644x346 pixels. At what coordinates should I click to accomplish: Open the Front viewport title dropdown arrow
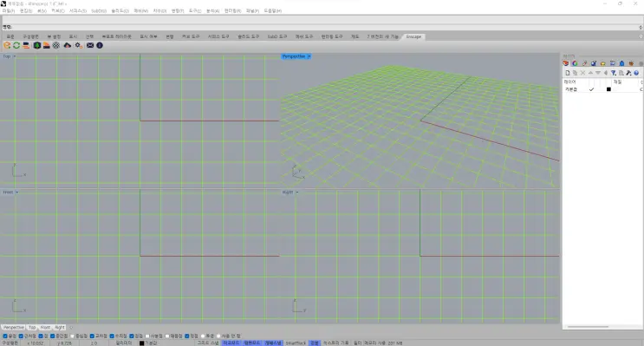16,193
